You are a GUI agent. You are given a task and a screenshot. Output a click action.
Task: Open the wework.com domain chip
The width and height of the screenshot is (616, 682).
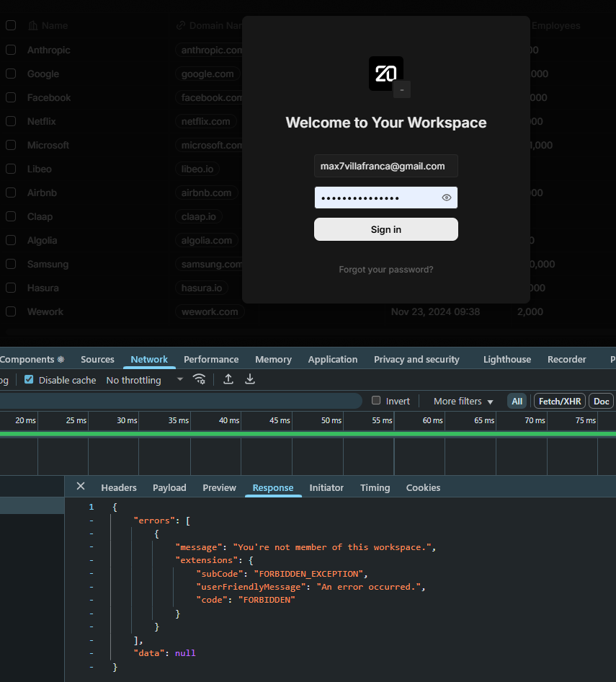tap(210, 311)
